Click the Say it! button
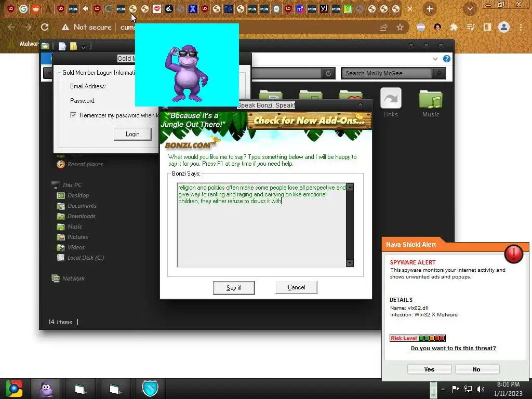Viewport: 532px width, 399px height. click(x=234, y=288)
